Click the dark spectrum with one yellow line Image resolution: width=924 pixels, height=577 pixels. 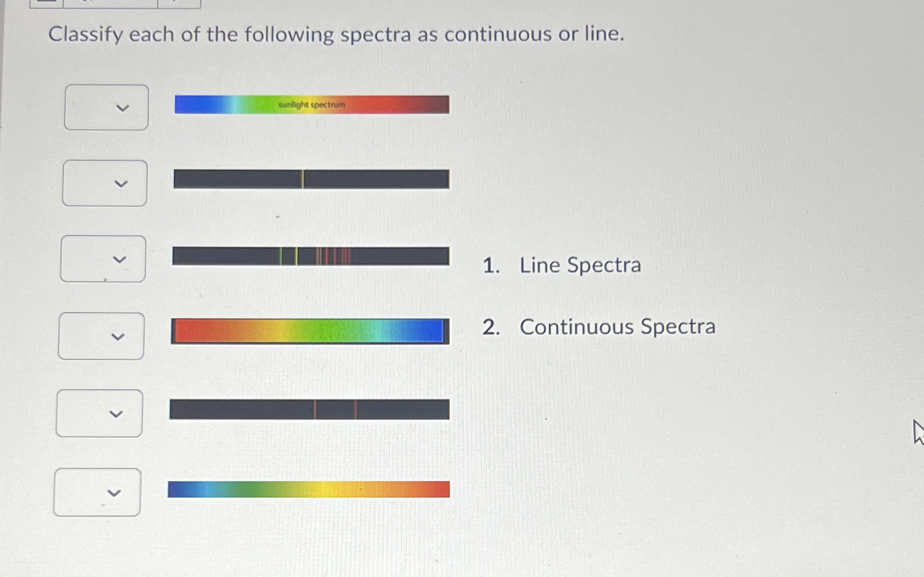point(311,179)
